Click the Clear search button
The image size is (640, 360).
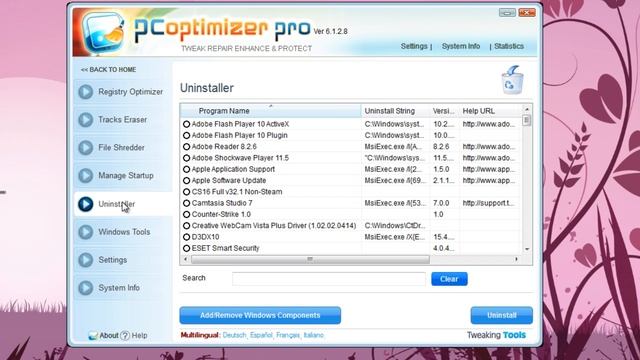coord(449,279)
